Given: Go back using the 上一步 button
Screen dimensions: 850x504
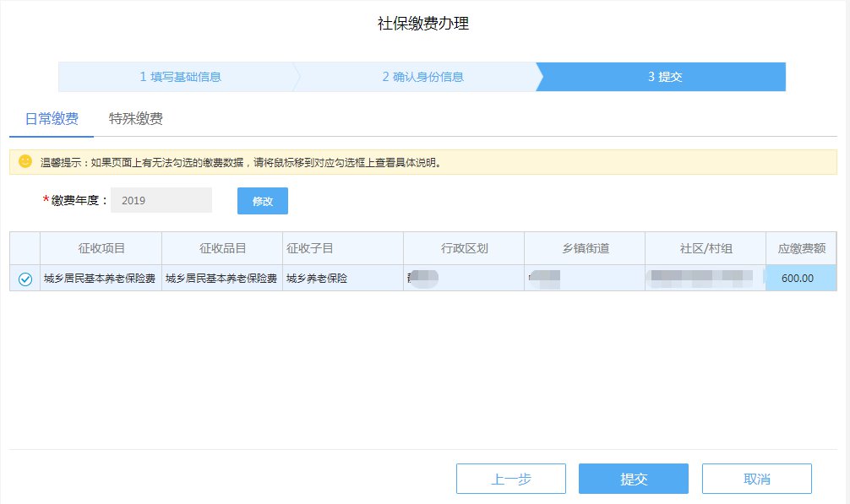Looking at the screenshot, I should (510, 479).
